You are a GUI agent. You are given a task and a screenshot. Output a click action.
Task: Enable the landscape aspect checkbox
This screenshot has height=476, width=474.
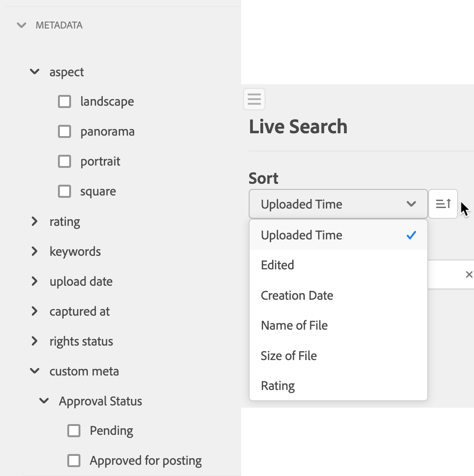[65, 101]
